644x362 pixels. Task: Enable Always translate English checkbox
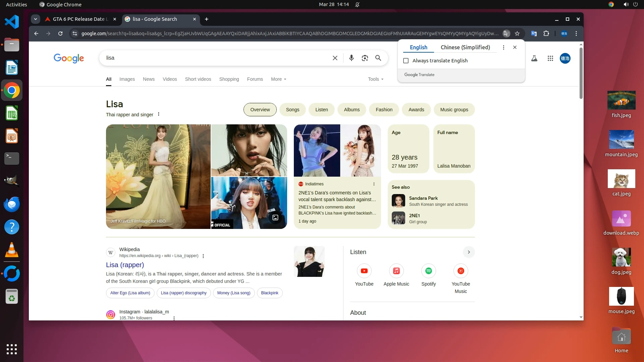[x=406, y=61]
